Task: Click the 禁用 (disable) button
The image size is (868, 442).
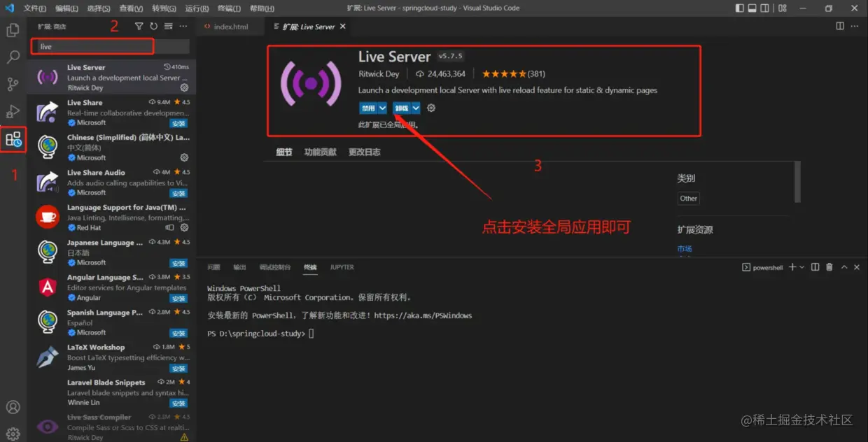Action: (368, 108)
